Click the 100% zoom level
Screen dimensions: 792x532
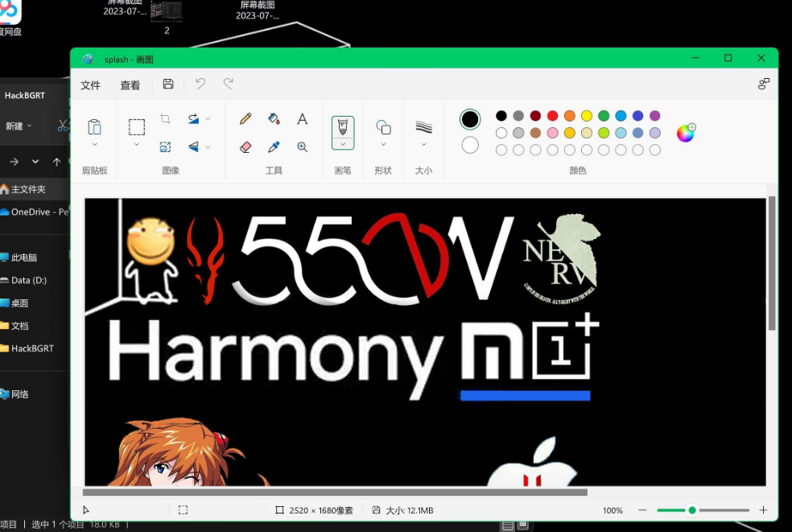pos(613,511)
